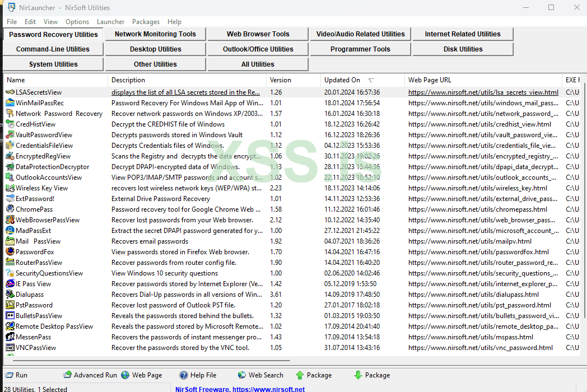Click the EncryptedRegView icon

10,156
